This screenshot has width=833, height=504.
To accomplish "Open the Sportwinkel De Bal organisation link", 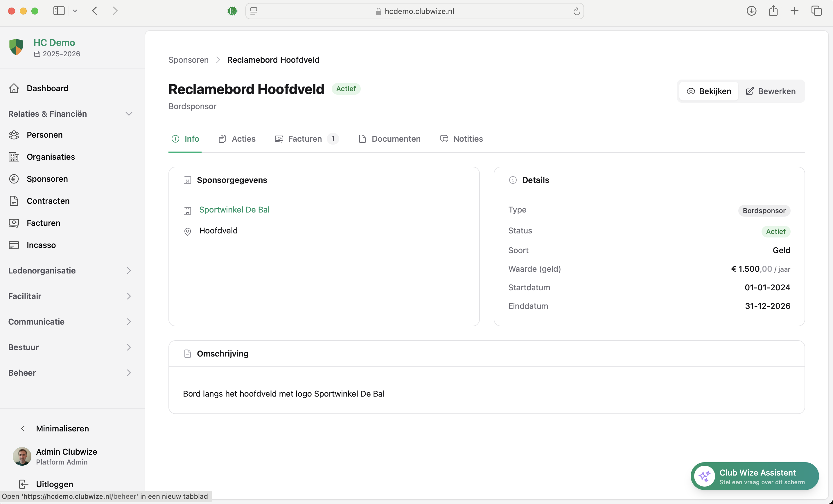I will (234, 210).
